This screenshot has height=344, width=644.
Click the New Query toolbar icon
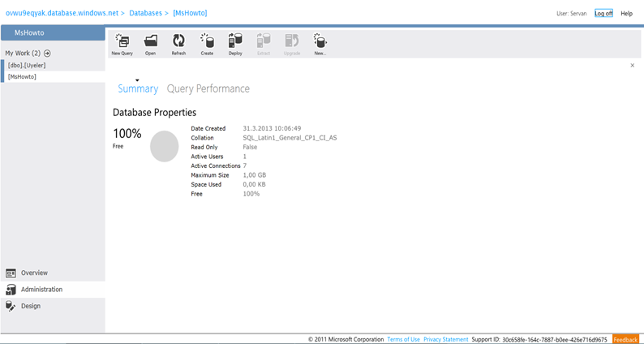pos(122,41)
